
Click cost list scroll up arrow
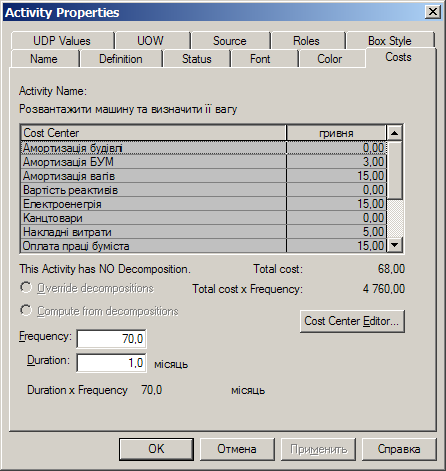pyautogui.click(x=395, y=133)
